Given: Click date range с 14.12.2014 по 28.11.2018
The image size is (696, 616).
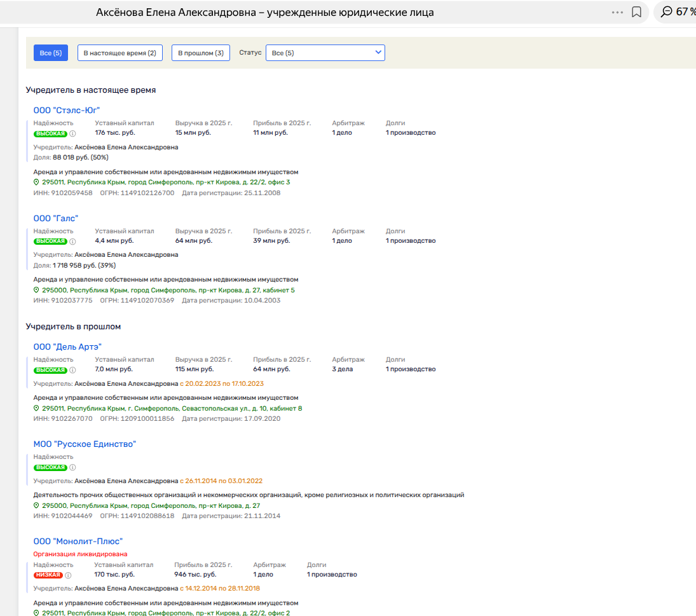Looking at the screenshot, I should click(x=220, y=589).
